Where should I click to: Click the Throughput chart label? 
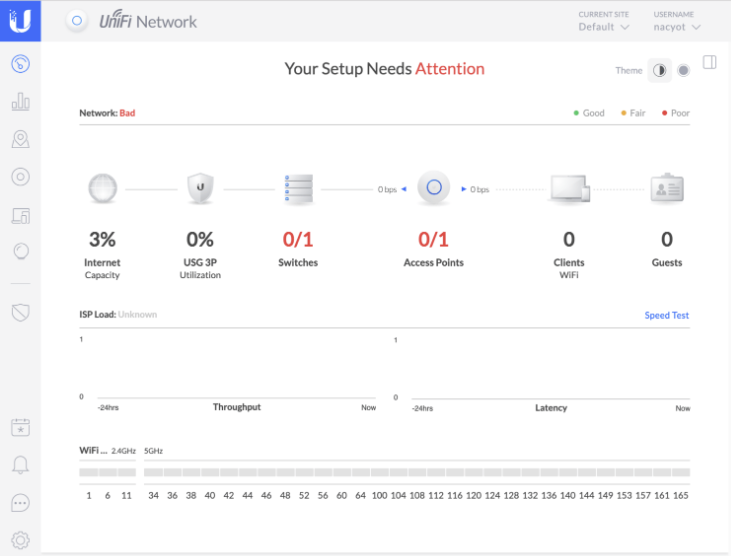coord(237,407)
